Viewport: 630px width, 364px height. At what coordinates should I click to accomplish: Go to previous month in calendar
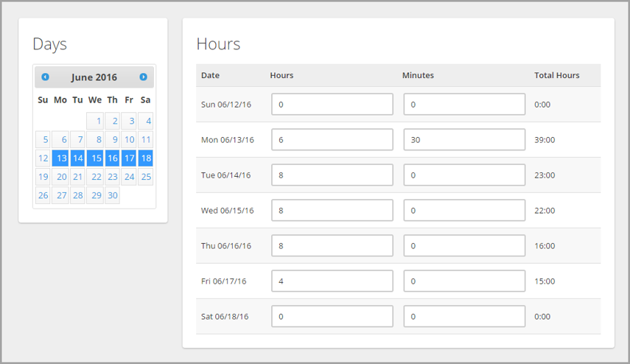(x=46, y=77)
